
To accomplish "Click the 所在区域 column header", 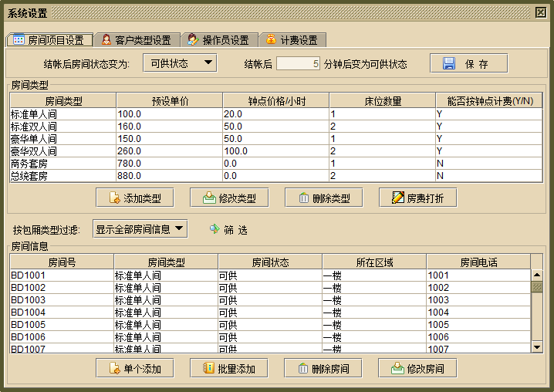I will point(374,262).
